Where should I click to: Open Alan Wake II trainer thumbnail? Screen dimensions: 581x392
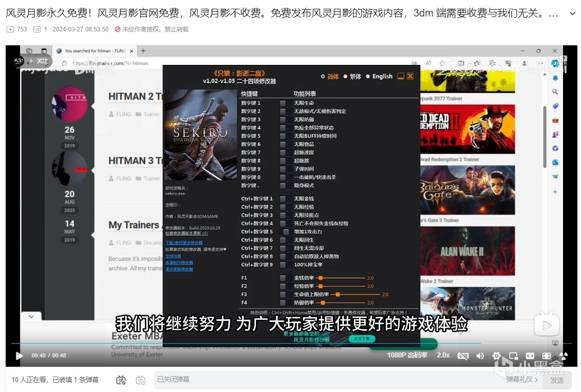467,251
